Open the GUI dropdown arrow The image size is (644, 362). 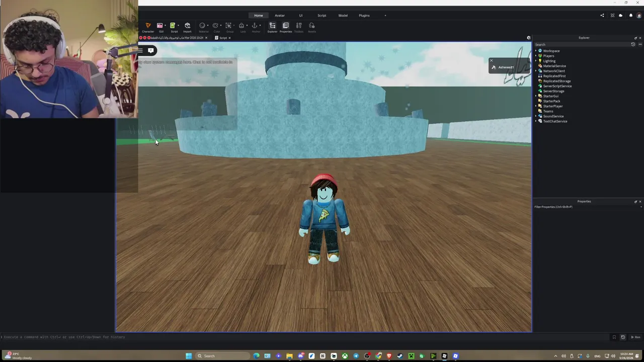[x=165, y=25]
